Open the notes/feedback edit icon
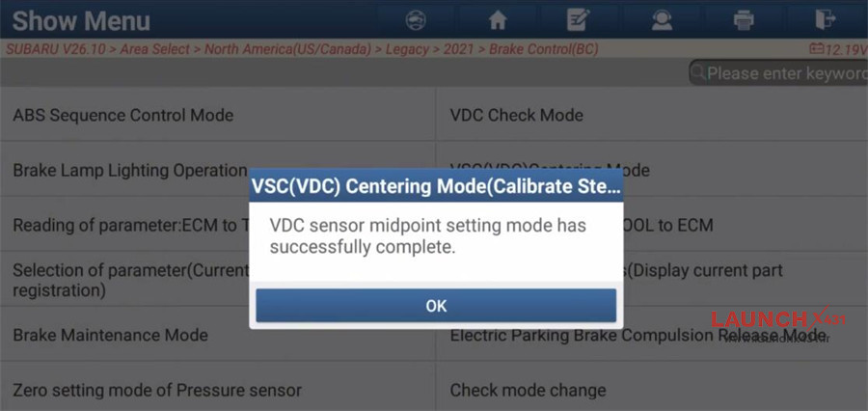The height and width of the screenshot is (411, 868). click(579, 19)
